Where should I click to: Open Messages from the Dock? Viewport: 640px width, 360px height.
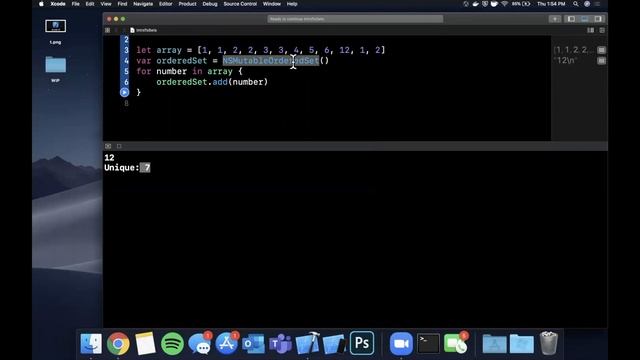(x=200, y=343)
